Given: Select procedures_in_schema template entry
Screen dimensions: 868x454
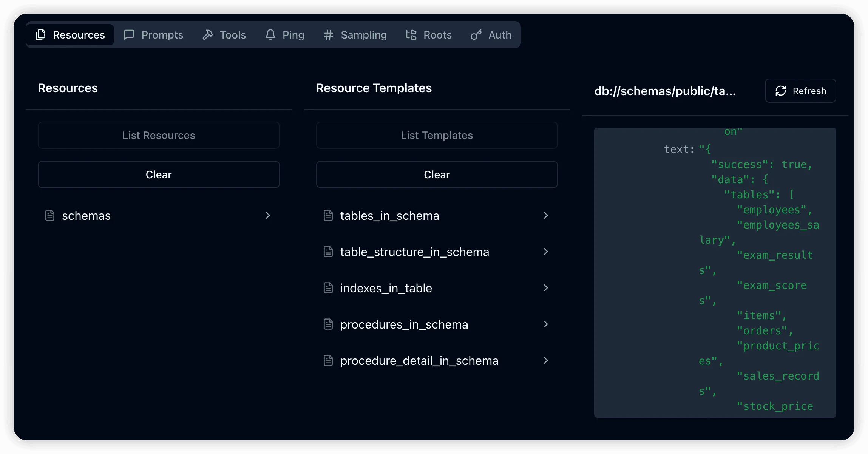Looking at the screenshot, I should (404, 324).
